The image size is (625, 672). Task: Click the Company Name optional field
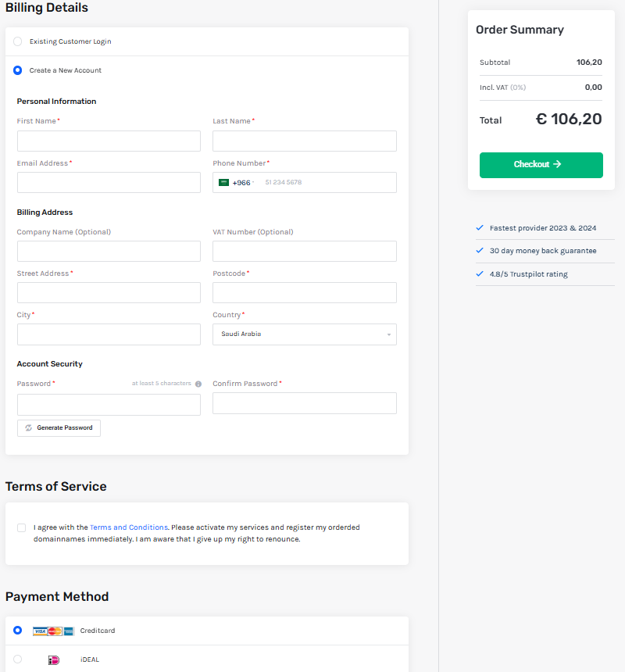109,251
